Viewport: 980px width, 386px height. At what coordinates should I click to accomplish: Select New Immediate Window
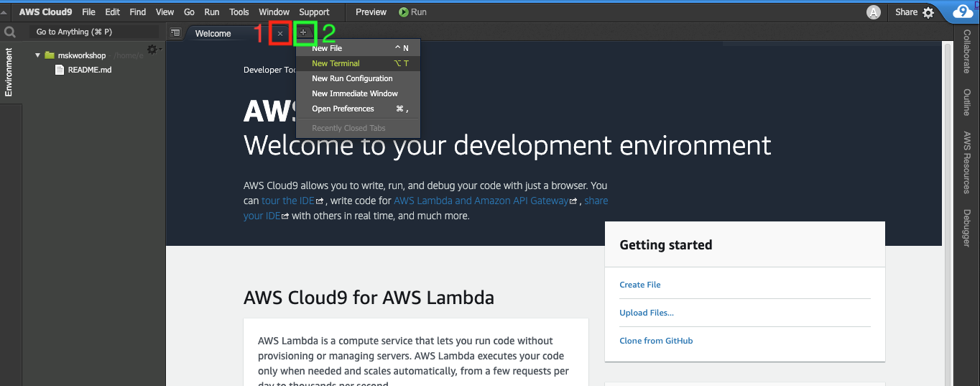click(x=358, y=93)
